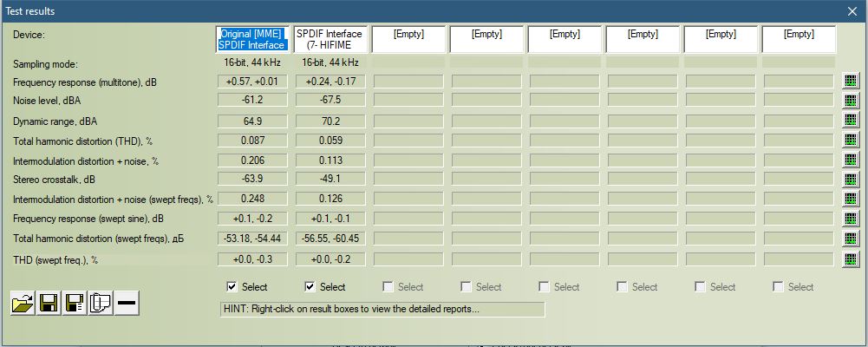Screen dimensions: 868x347
Task: Toggle the fourth column Select checkbox
Action: pos(467,286)
